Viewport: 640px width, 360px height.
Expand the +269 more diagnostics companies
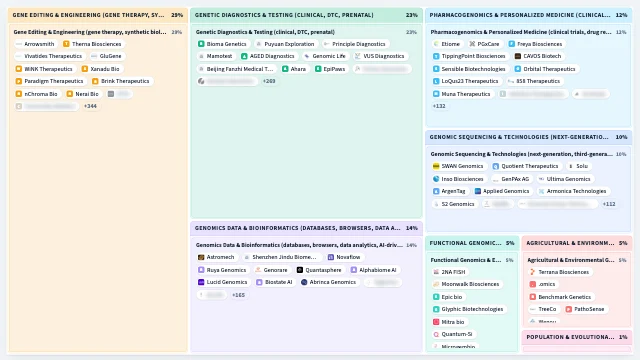click(269, 81)
